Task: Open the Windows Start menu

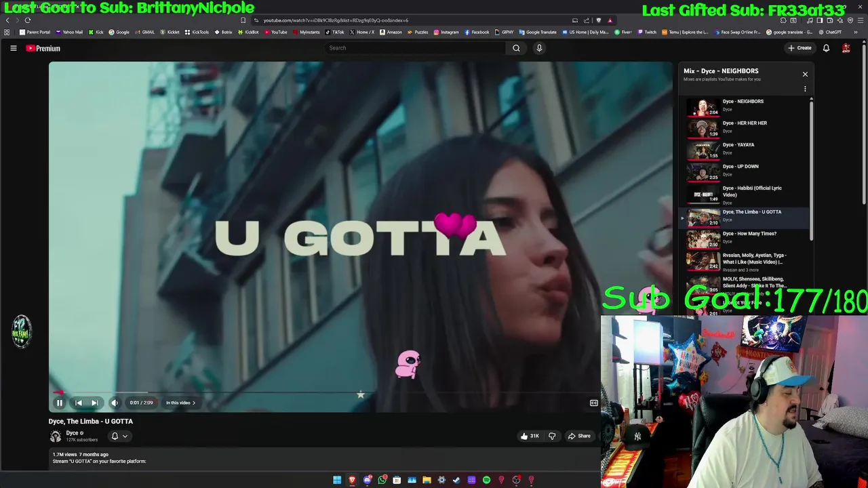Action: (337, 480)
